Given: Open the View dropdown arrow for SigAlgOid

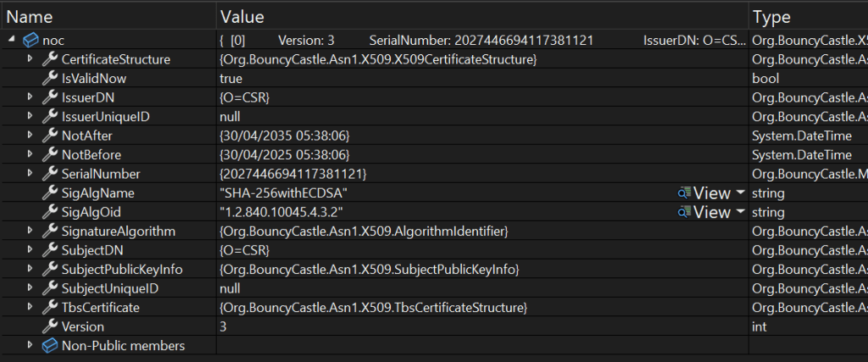Looking at the screenshot, I should pos(740,212).
